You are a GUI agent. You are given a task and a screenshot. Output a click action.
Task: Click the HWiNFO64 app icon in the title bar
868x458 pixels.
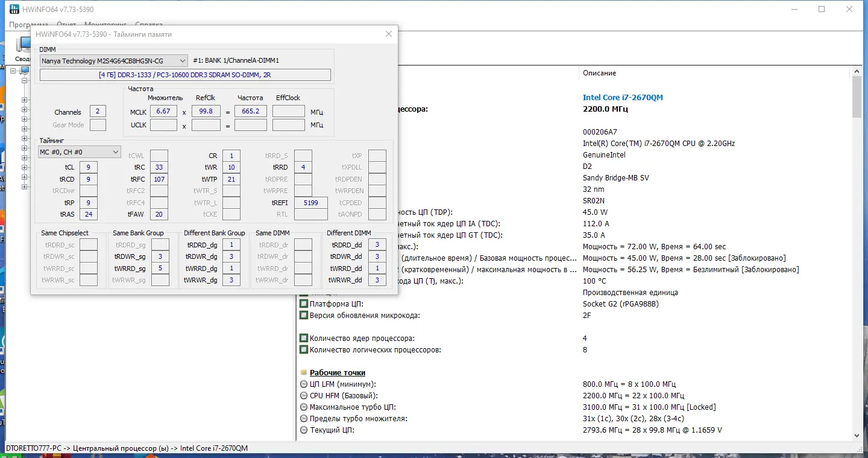(x=14, y=9)
